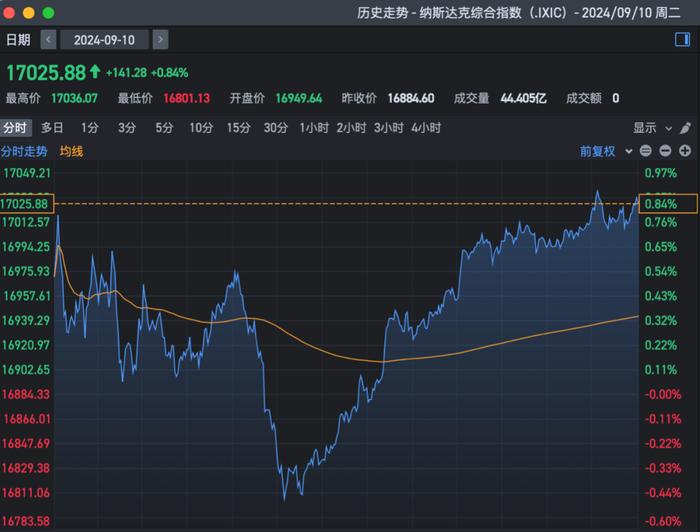700x532 pixels.
Task: Select the 1分 interval tab
Action: click(89, 128)
